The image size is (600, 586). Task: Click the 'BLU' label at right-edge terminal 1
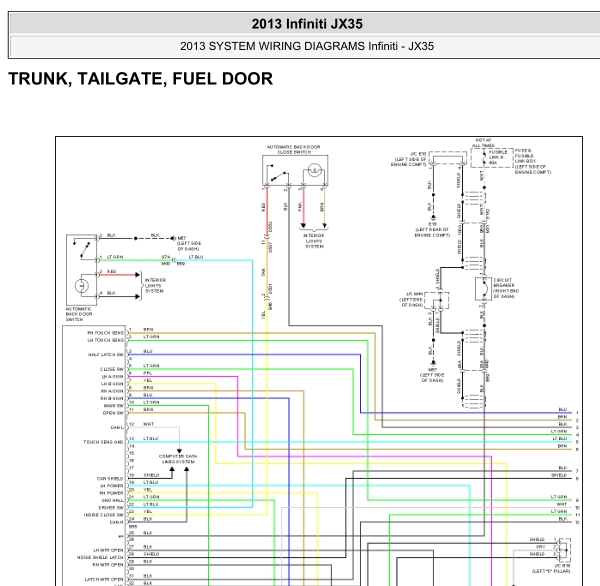[x=562, y=410]
